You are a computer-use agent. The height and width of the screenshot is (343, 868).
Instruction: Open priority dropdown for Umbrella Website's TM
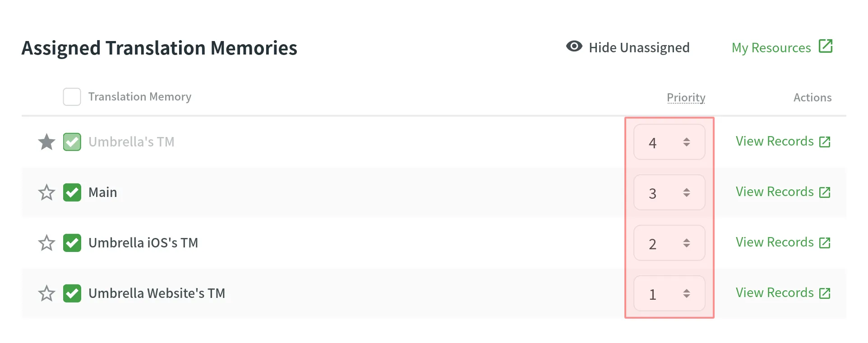pyautogui.click(x=669, y=294)
